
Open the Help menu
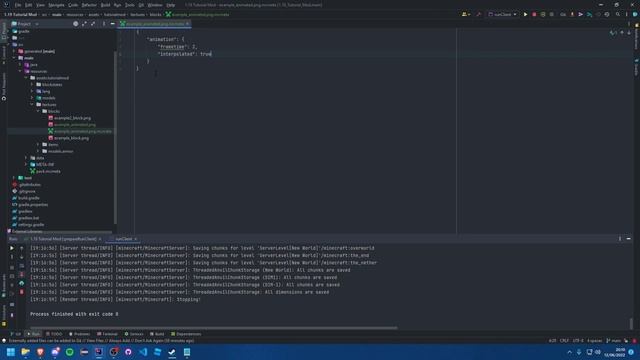pyautogui.click(x=171, y=5)
